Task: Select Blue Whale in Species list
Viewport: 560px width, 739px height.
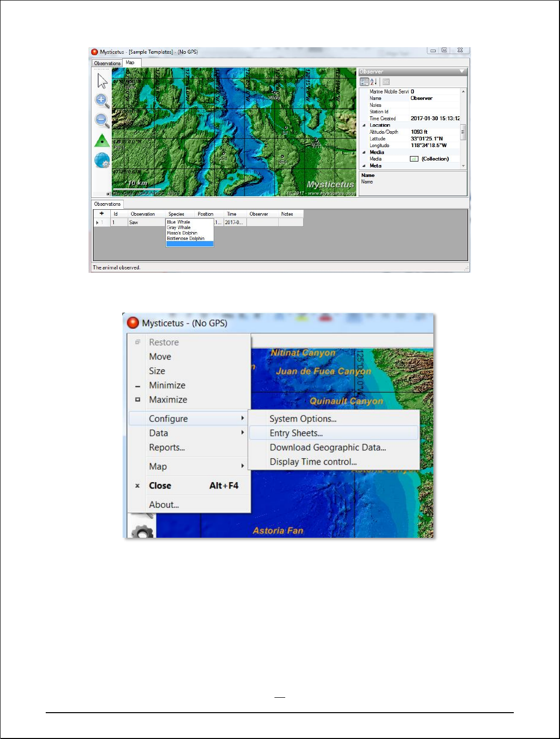Action: pyautogui.click(x=190, y=222)
